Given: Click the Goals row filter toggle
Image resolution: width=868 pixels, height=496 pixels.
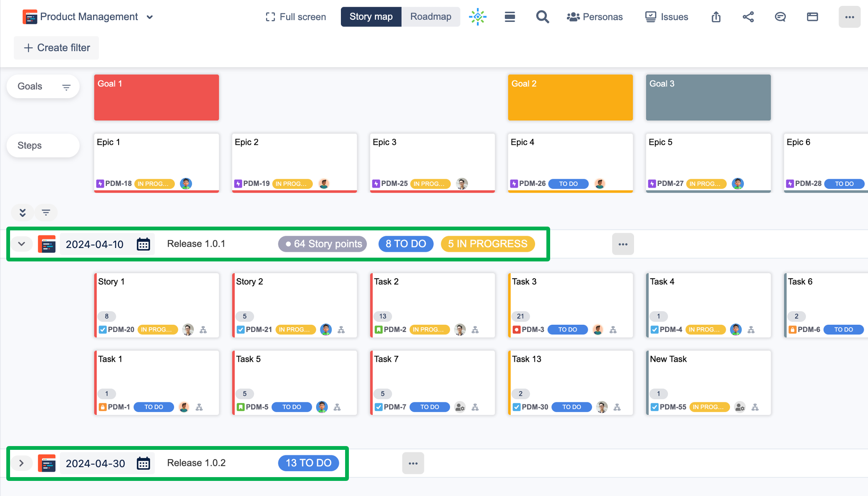Looking at the screenshot, I should pyautogui.click(x=66, y=87).
